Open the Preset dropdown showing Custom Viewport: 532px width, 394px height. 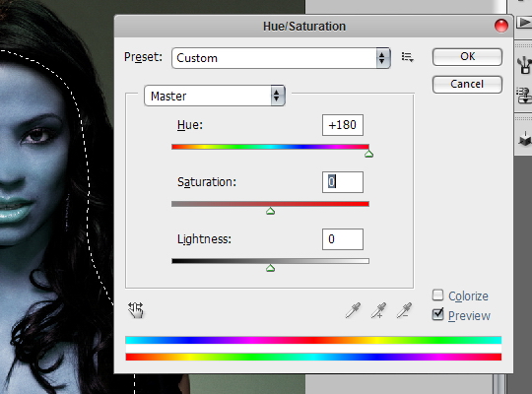281,58
